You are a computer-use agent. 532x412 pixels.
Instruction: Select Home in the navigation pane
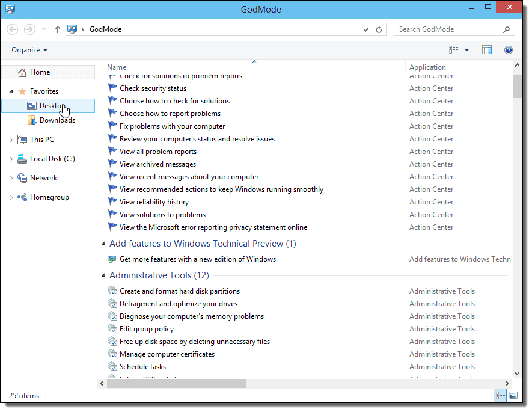click(40, 72)
